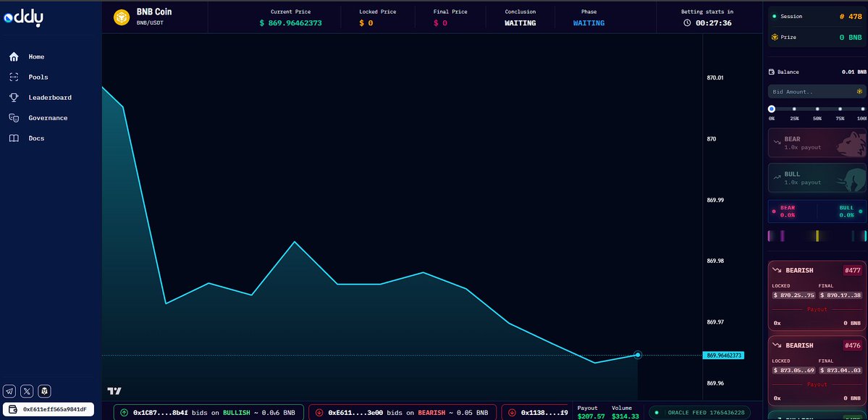Click locked price $ 870.25..75
Image resolution: width=868 pixels, height=420 pixels.
[x=793, y=295]
